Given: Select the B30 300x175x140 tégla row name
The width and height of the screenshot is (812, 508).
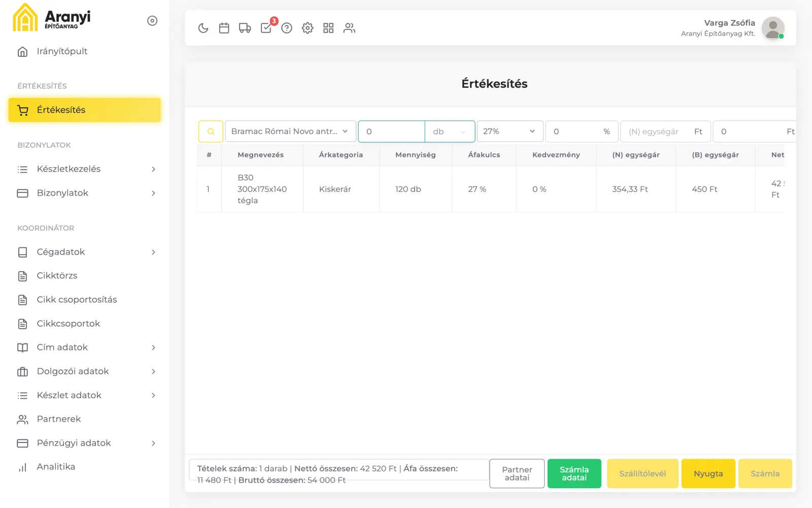Looking at the screenshot, I should coord(262,189).
